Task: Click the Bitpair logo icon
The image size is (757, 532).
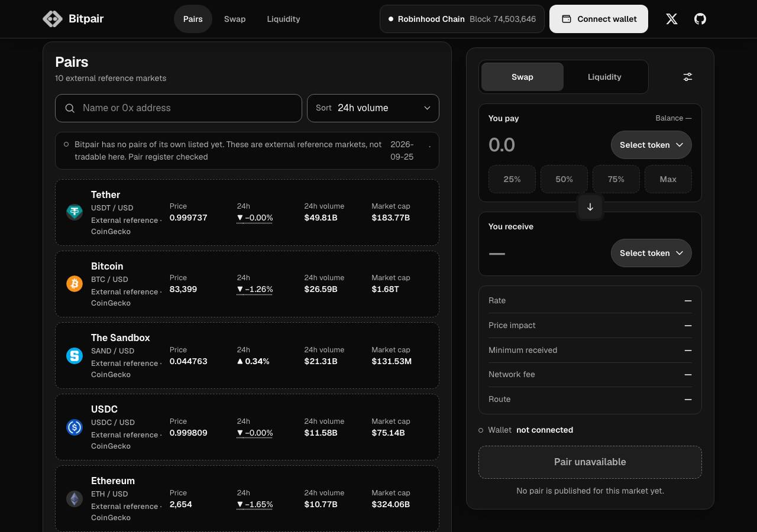Action: [53, 19]
